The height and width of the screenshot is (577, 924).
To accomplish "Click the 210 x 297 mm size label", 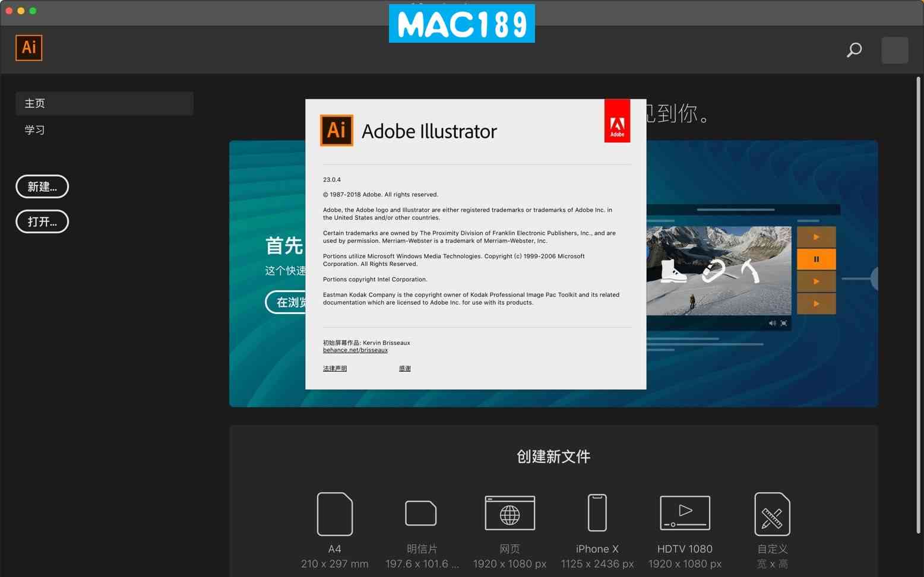I will coord(335,564).
